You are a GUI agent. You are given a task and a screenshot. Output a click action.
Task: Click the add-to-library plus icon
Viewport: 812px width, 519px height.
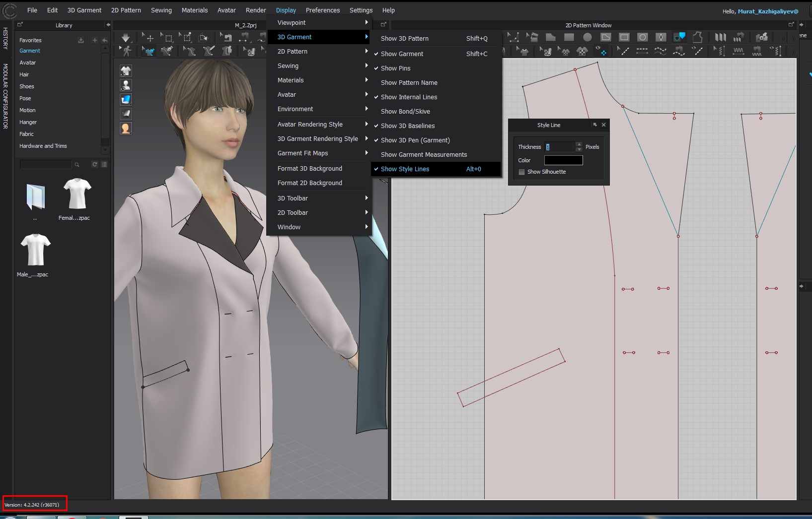(x=94, y=40)
